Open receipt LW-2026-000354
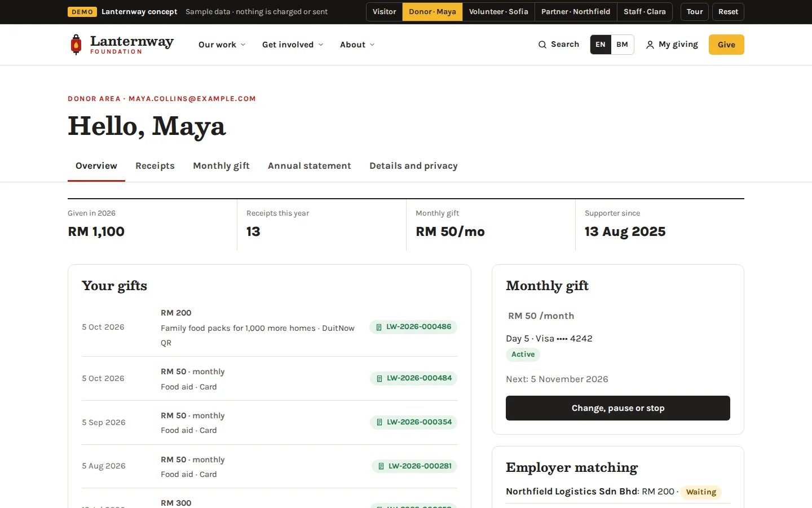The image size is (812, 508). 413,422
